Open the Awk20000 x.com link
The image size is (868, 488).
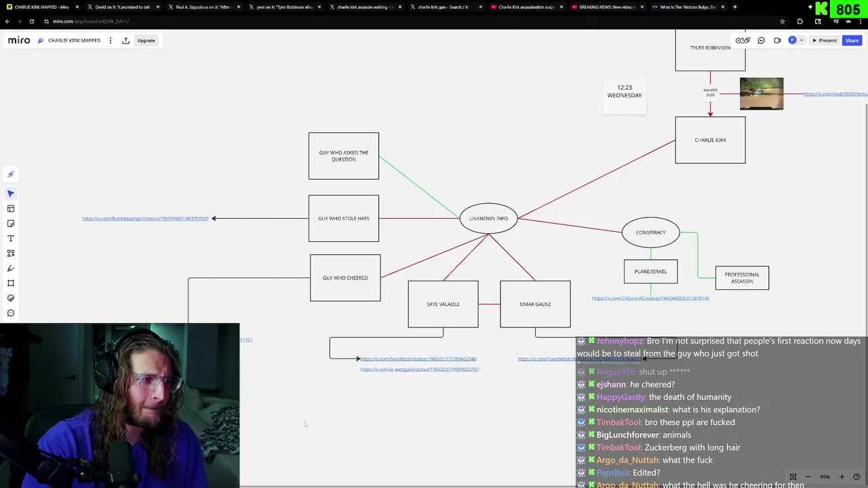point(835,94)
